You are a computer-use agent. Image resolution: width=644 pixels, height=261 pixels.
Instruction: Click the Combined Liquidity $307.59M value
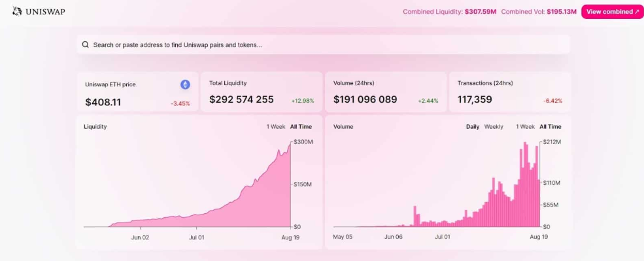point(481,12)
